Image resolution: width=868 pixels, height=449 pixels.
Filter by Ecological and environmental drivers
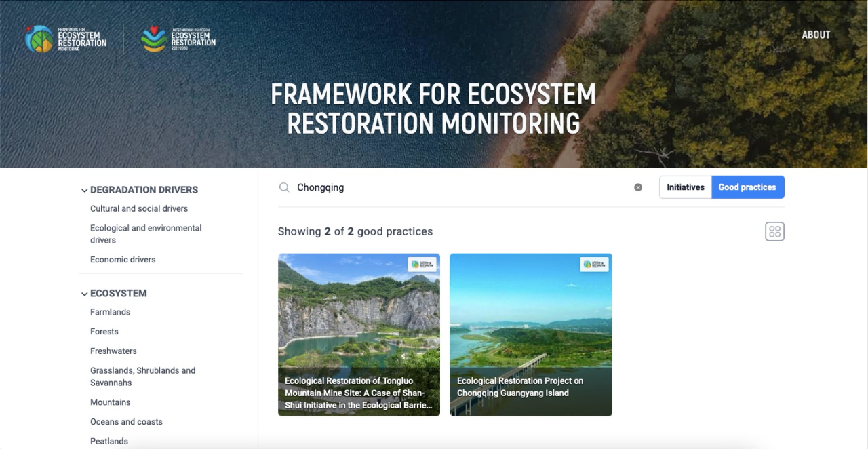click(x=146, y=234)
